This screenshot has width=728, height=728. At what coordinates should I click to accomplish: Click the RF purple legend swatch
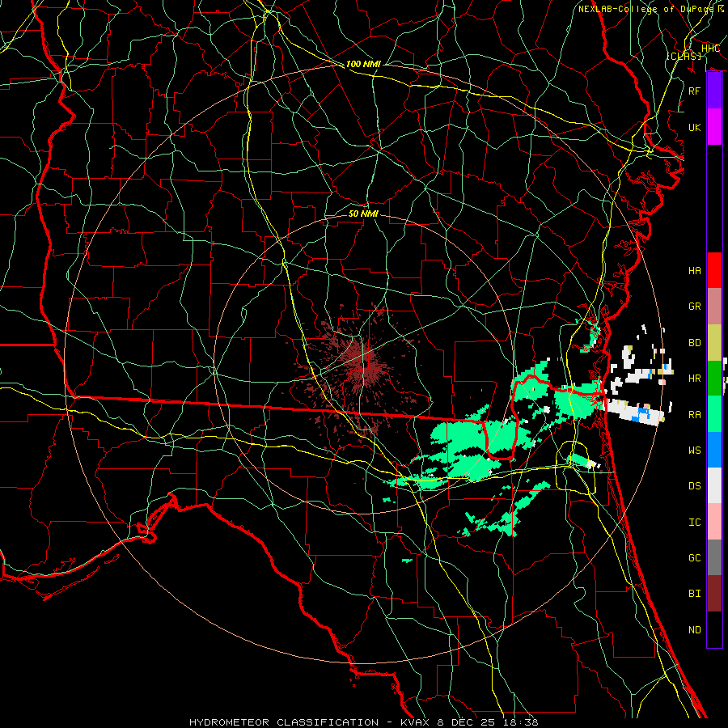[714, 91]
